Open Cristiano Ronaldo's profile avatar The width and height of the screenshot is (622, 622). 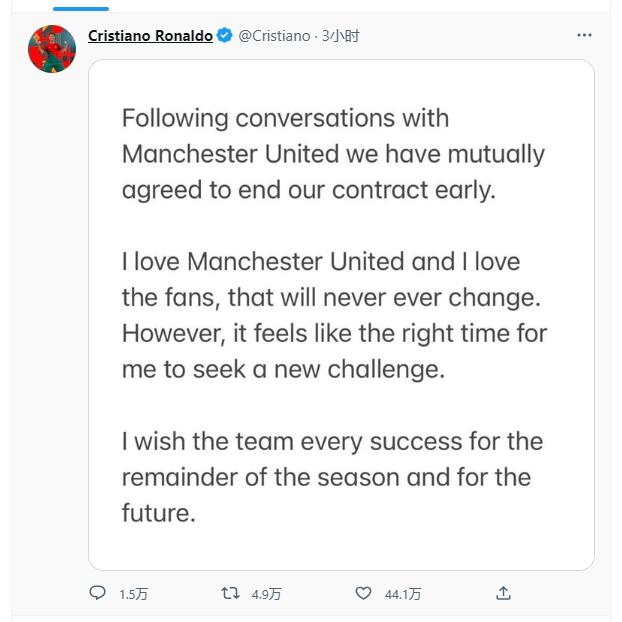tap(52, 49)
